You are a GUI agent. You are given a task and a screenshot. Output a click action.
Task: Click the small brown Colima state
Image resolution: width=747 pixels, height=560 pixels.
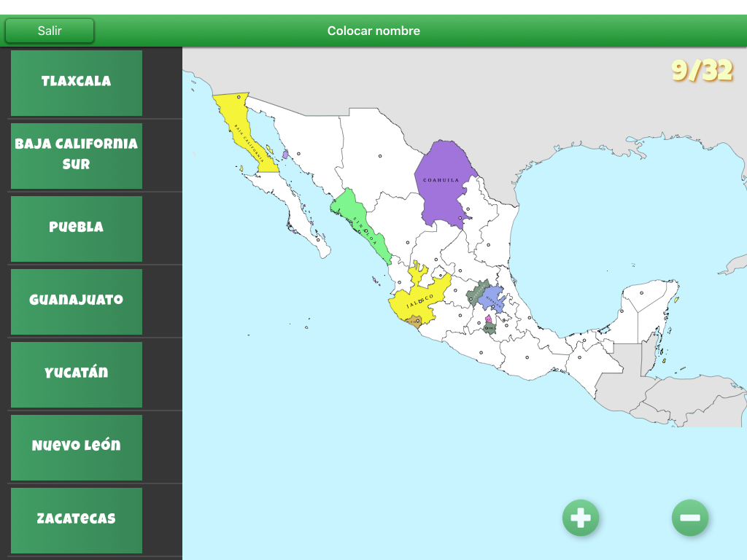[414, 322]
